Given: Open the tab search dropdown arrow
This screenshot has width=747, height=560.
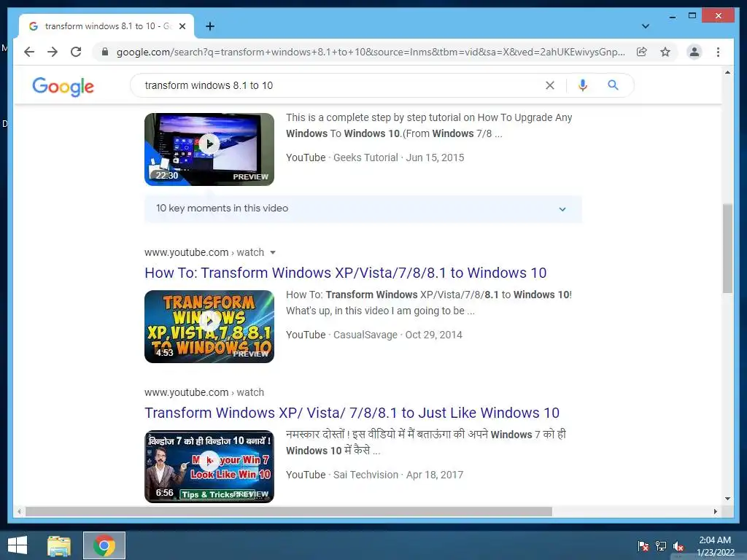Looking at the screenshot, I should click(x=646, y=26).
